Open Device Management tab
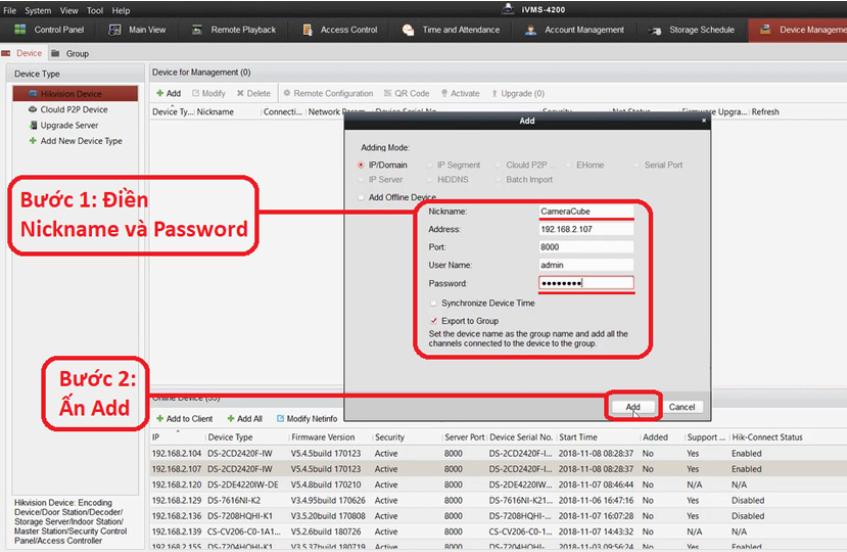847x552 pixels. pos(798,30)
